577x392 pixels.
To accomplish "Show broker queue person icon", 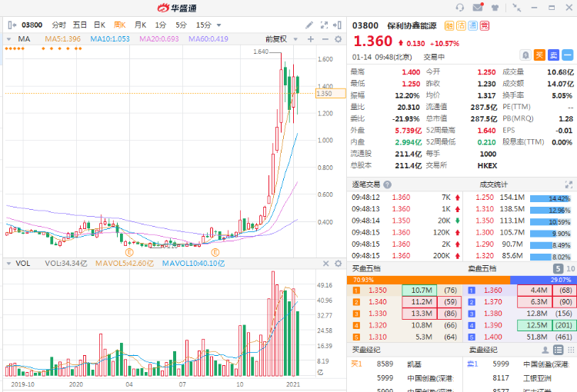I will 545,350.
